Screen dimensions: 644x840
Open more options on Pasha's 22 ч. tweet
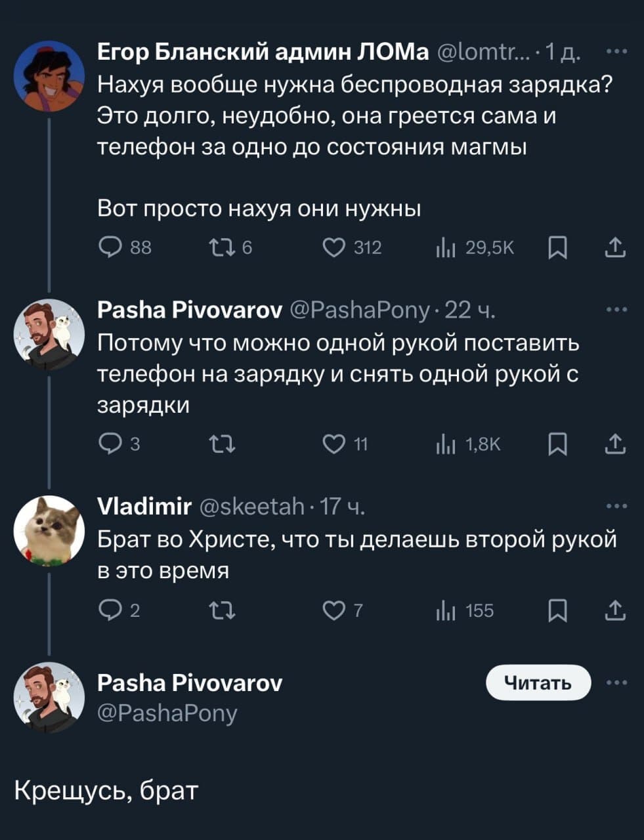616,310
